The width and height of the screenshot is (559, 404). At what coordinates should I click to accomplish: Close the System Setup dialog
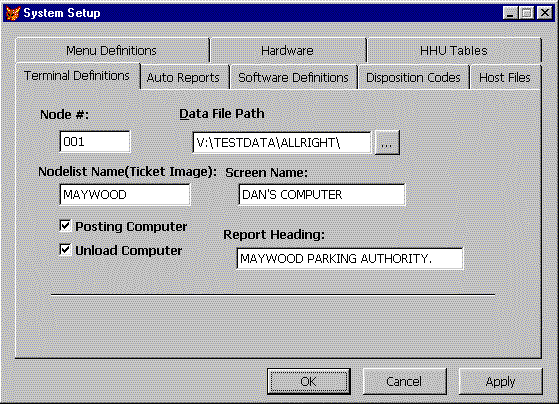(545, 13)
